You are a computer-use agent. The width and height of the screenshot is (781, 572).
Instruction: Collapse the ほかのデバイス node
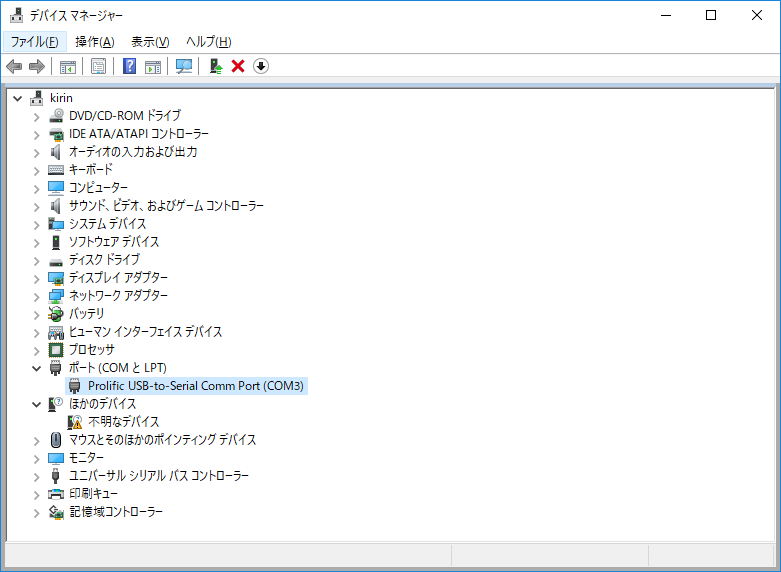36,404
